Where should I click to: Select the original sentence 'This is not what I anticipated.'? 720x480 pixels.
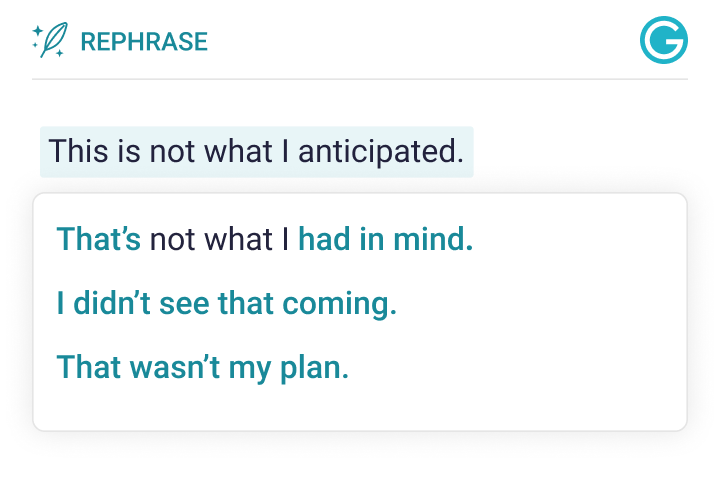click(256, 152)
